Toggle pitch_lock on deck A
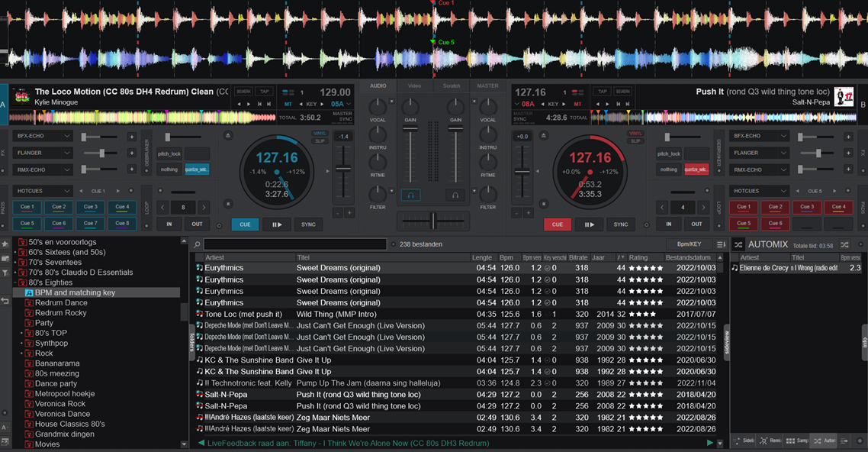The height and width of the screenshot is (452, 868). tap(169, 153)
